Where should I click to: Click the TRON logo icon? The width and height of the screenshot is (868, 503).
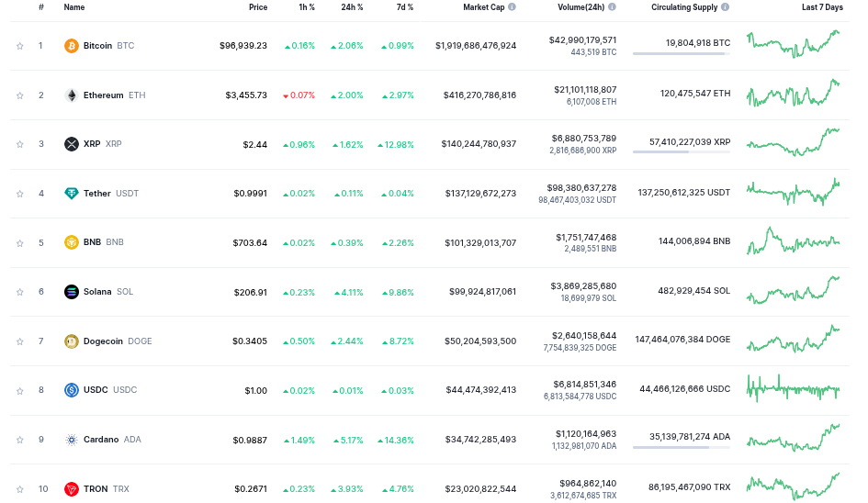tap(72, 488)
